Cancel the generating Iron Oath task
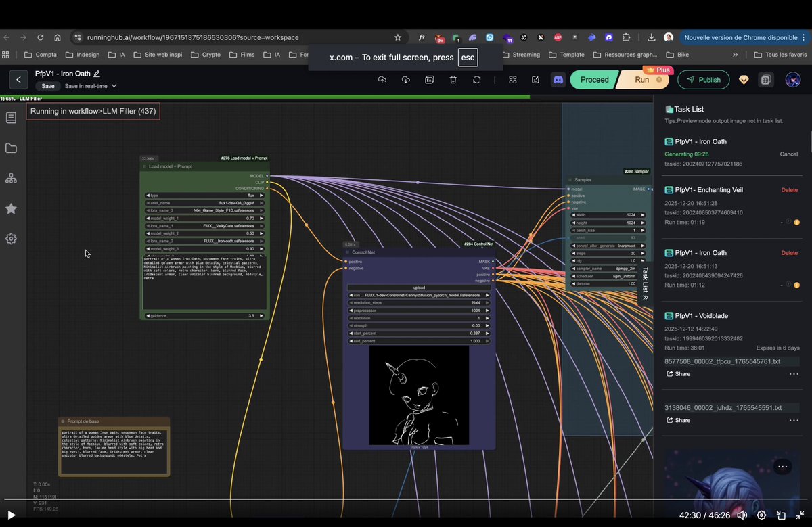The height and width of the screenshot is (527, 812). click(789, 154)
